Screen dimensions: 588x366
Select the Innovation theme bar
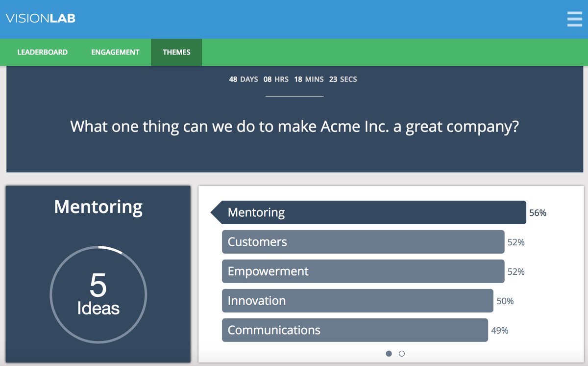pyautogui.click(x=358, y=301)
